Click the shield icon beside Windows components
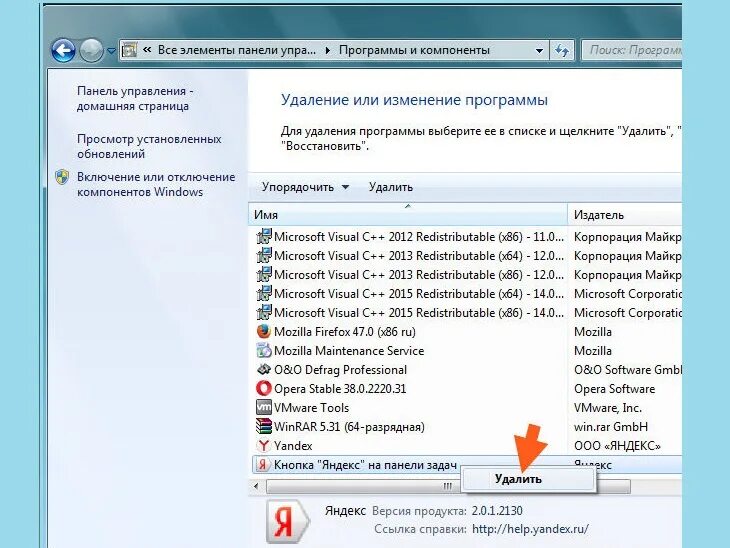 pyautogui.click(x=62, y=177)
